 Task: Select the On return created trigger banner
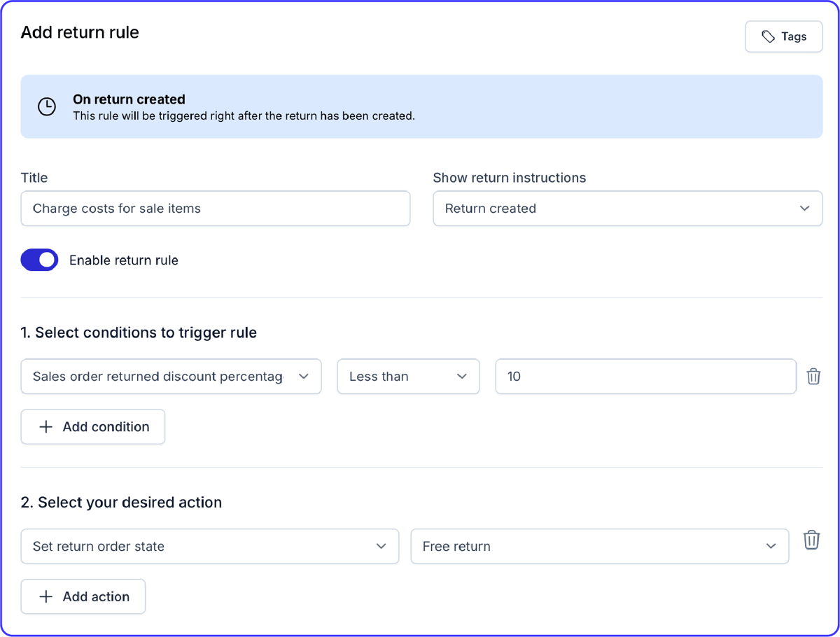pos(421,106)
